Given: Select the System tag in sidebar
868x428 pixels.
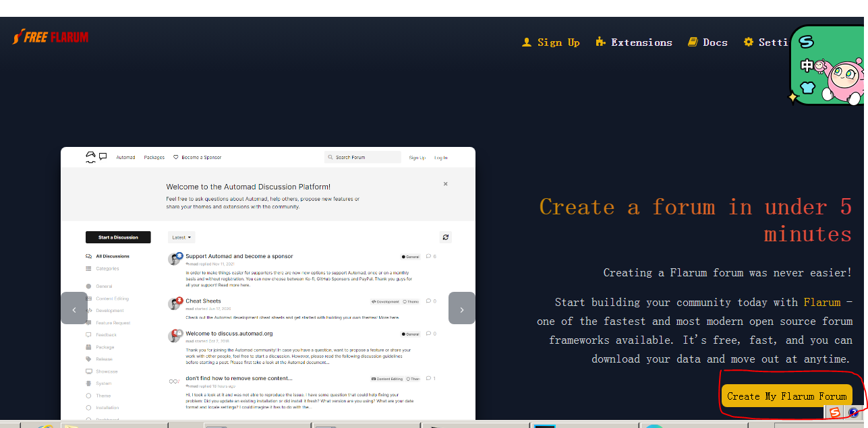Looking at the screenshot, I should pos(99,384).
